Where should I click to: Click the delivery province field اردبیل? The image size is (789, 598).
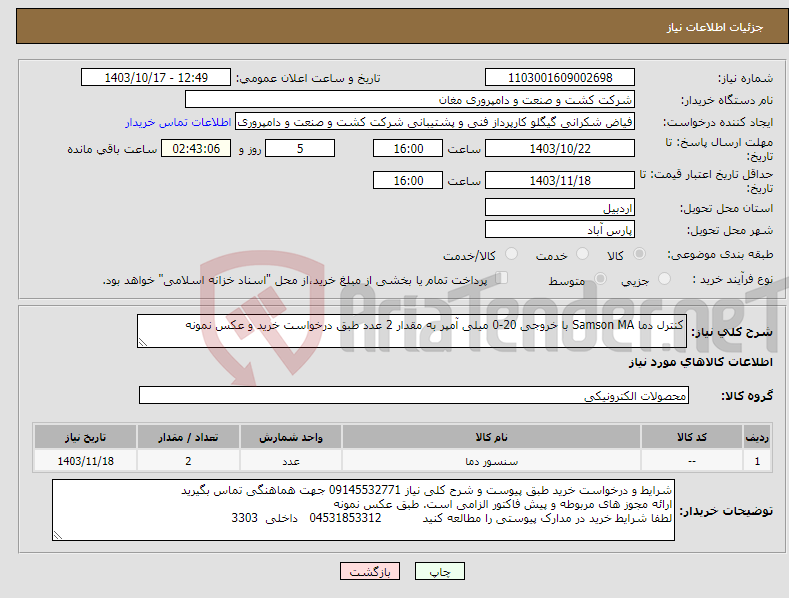pos(560,207)
